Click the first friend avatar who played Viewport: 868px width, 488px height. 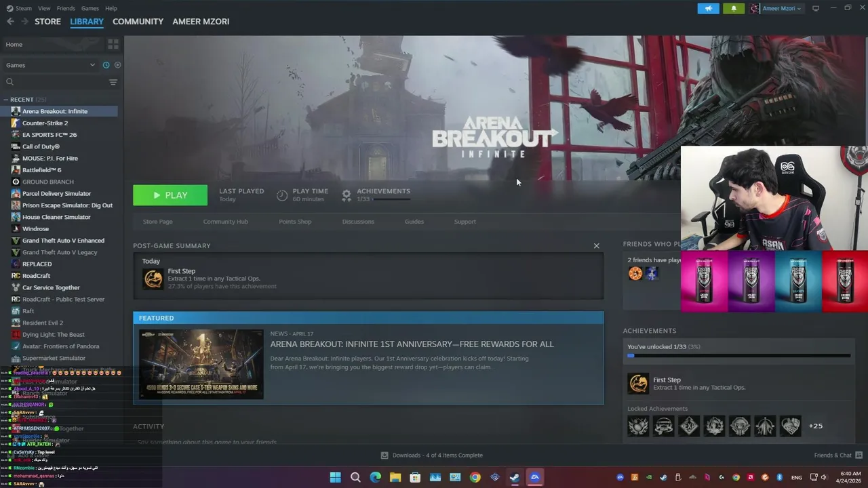(635, 273)
